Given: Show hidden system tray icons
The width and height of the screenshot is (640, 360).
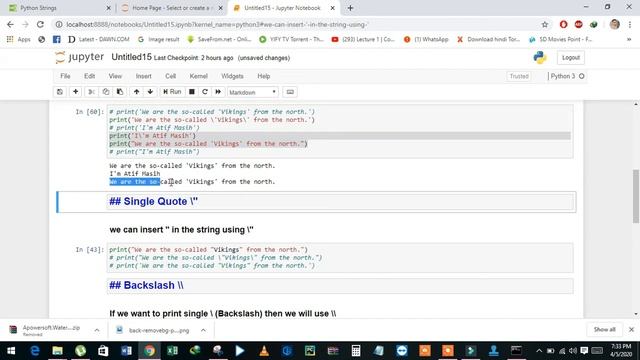Looking at the screenshot, I should pos(539,351).
